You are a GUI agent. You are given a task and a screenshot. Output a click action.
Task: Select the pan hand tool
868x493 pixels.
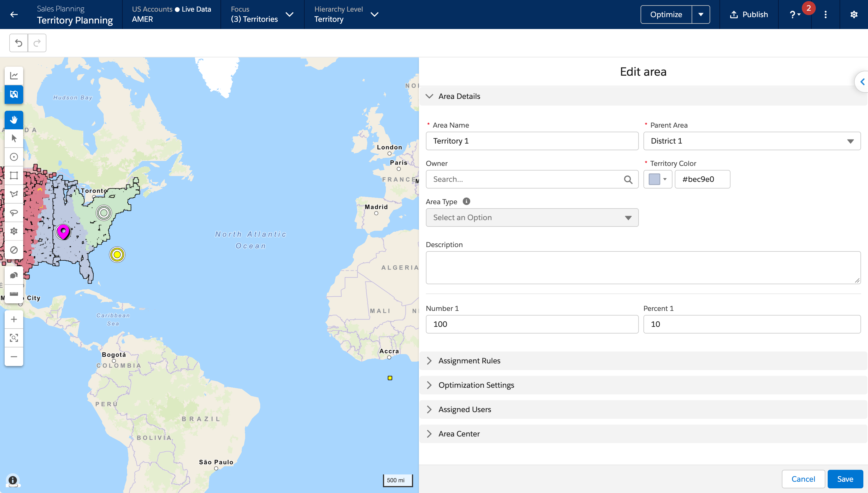(14, 120)
